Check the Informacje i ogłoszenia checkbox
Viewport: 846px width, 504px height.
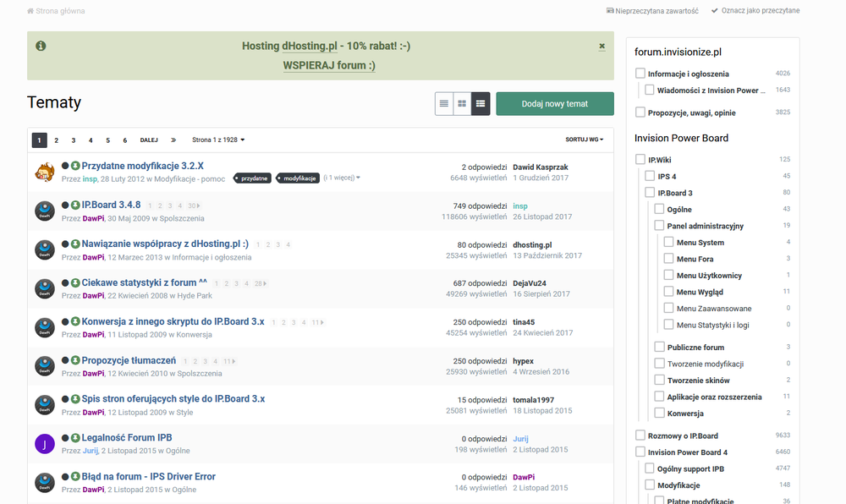[640, 74]
